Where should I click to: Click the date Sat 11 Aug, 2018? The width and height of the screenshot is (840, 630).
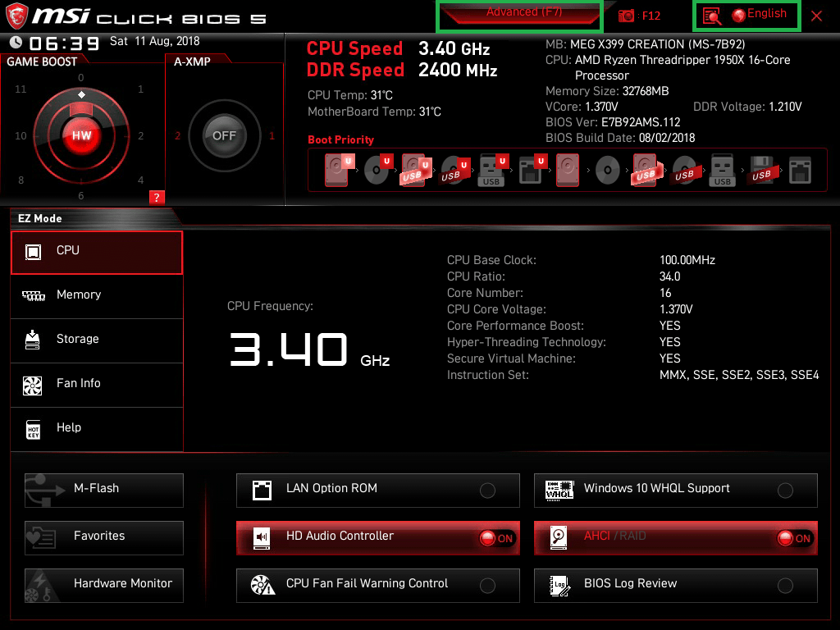point(155,41)
